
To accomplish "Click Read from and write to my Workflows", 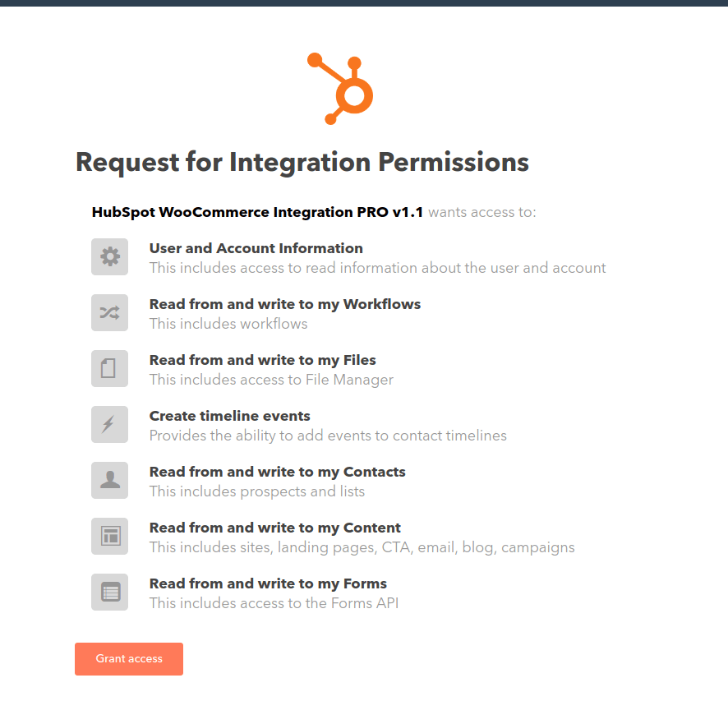I will [284, 304].
